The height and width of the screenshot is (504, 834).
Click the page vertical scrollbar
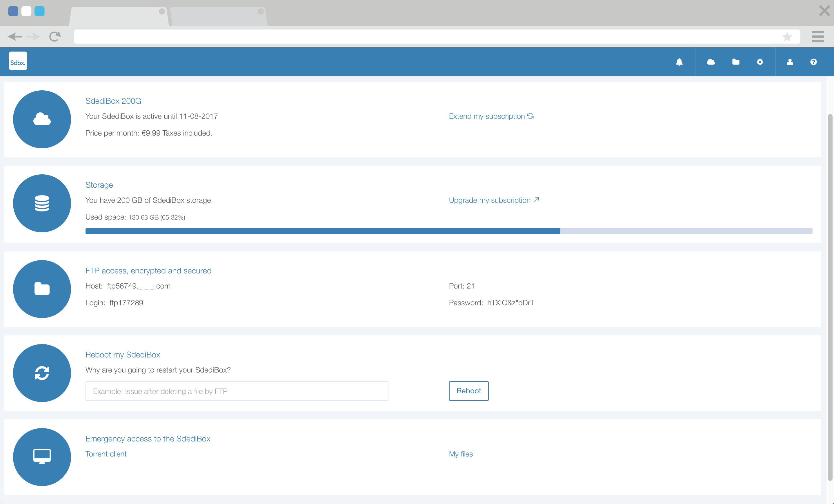tap(830, 298)
